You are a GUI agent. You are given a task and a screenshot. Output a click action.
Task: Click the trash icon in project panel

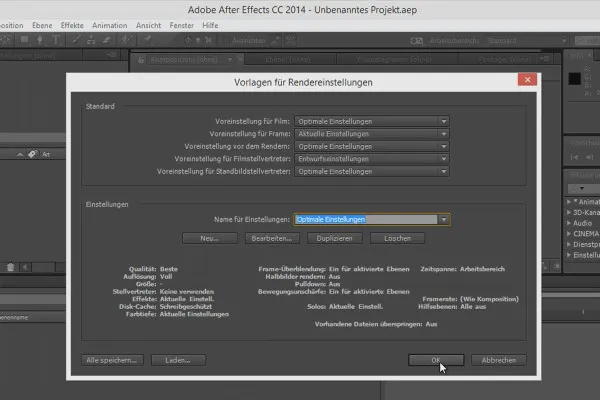click(10, 267)
